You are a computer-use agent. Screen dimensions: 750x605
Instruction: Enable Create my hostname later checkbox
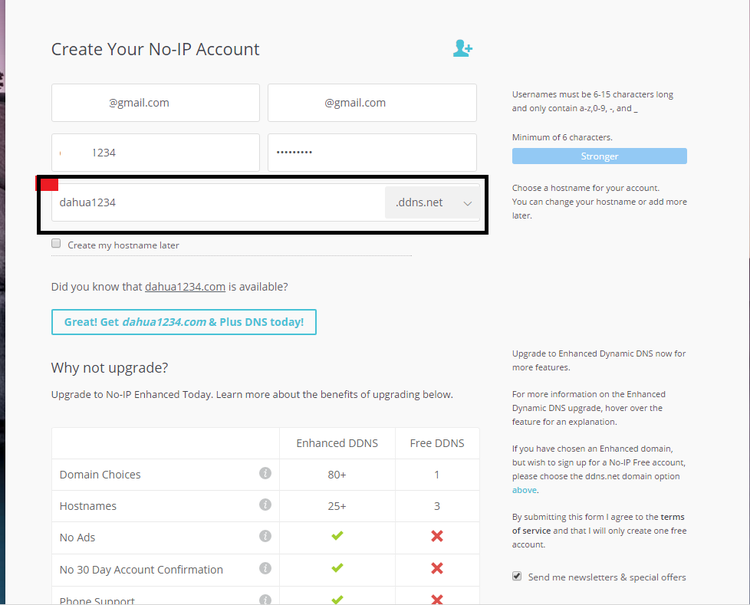[57, 244]
